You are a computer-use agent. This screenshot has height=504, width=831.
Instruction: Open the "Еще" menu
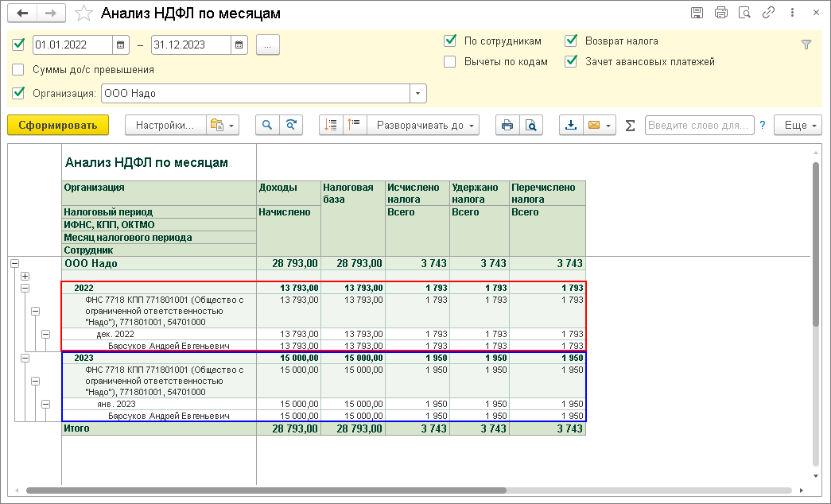tap(798, 125)
